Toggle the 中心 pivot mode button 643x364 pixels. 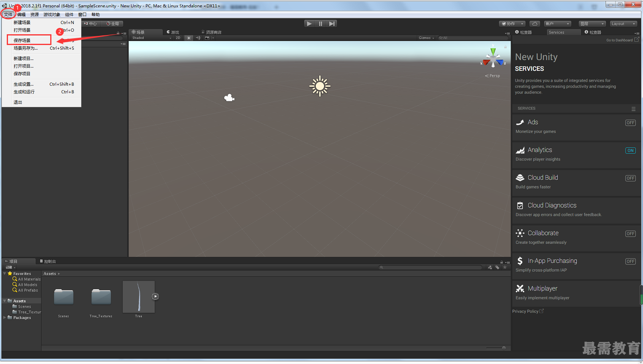click(90, 24)
